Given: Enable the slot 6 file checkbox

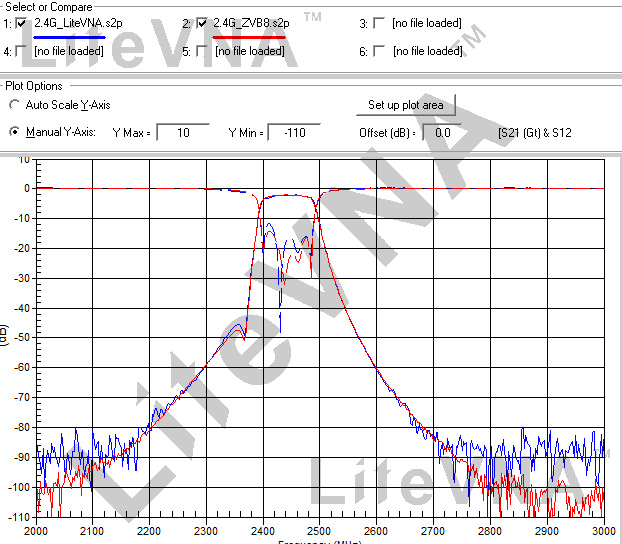Looking at the screenshot, I should pos(379,50).
